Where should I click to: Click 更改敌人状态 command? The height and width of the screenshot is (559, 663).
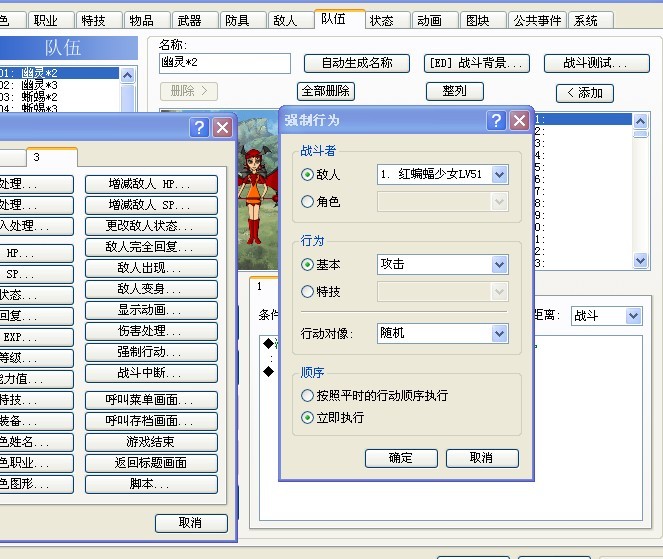click(x=151, y=226)
